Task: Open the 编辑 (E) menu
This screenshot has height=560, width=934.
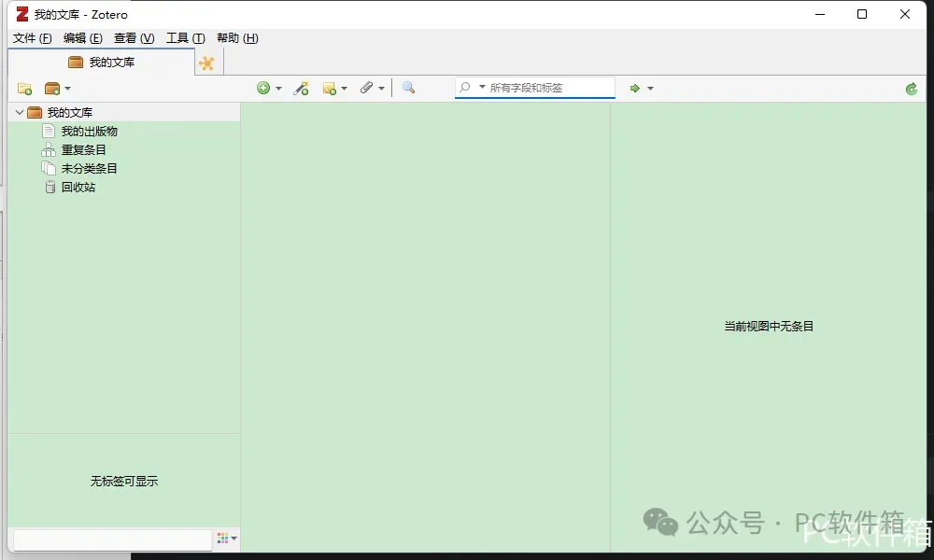Action: coord(83,38)
